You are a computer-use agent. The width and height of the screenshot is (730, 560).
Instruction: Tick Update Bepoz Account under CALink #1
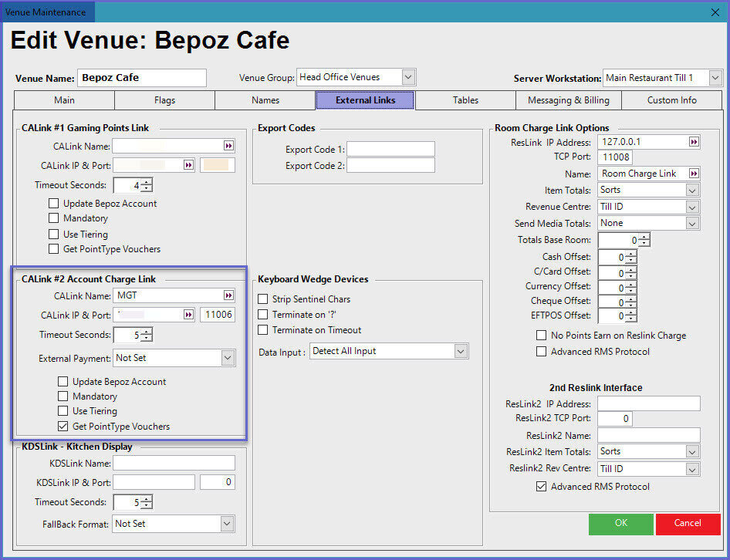(x=54, y=204)
